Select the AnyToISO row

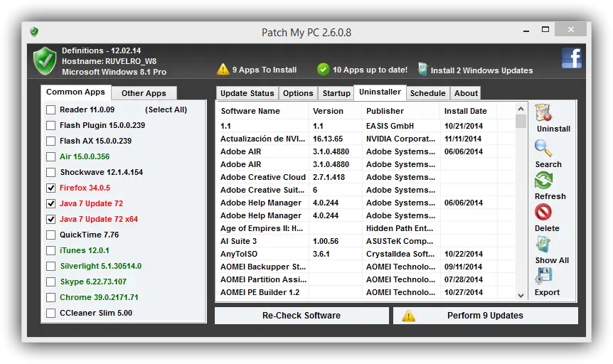[x=366, y=254]
